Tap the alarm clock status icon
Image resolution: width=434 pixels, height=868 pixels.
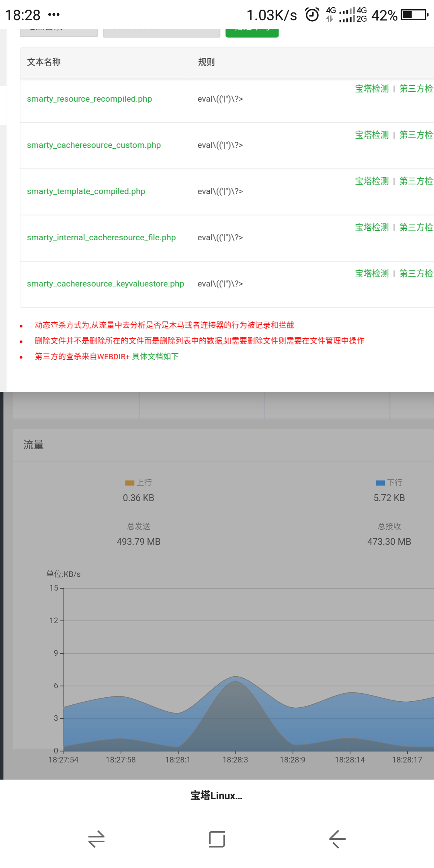(312, 15)
